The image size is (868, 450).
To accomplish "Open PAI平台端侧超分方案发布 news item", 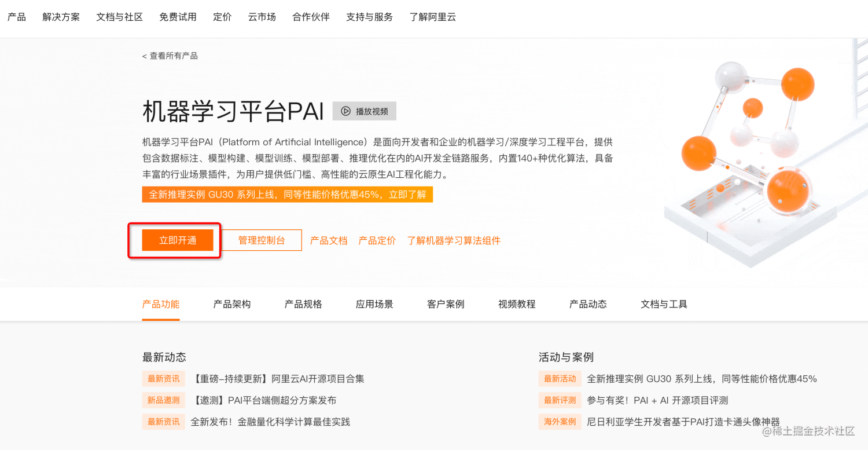I will point(264,400).
